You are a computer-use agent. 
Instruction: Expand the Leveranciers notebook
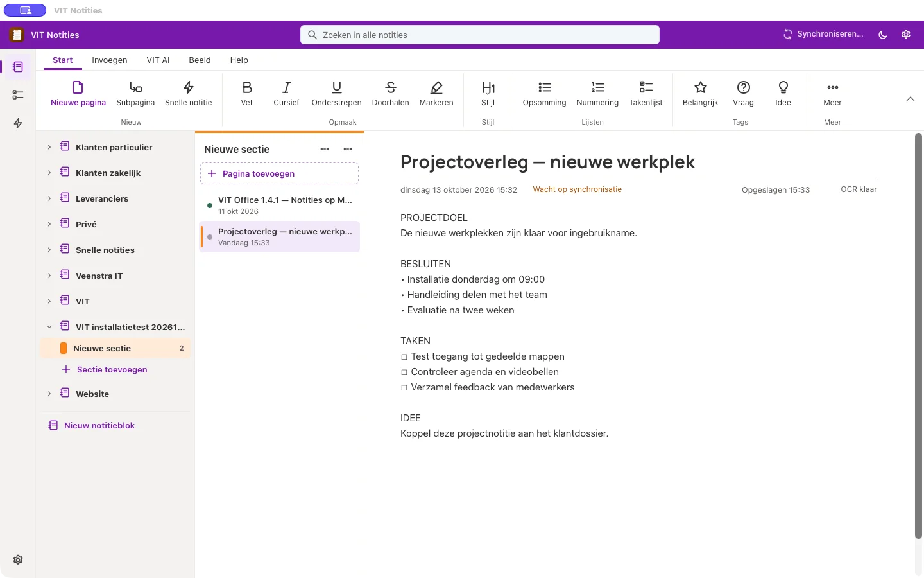pyautogui.click(x=49, y=198)
